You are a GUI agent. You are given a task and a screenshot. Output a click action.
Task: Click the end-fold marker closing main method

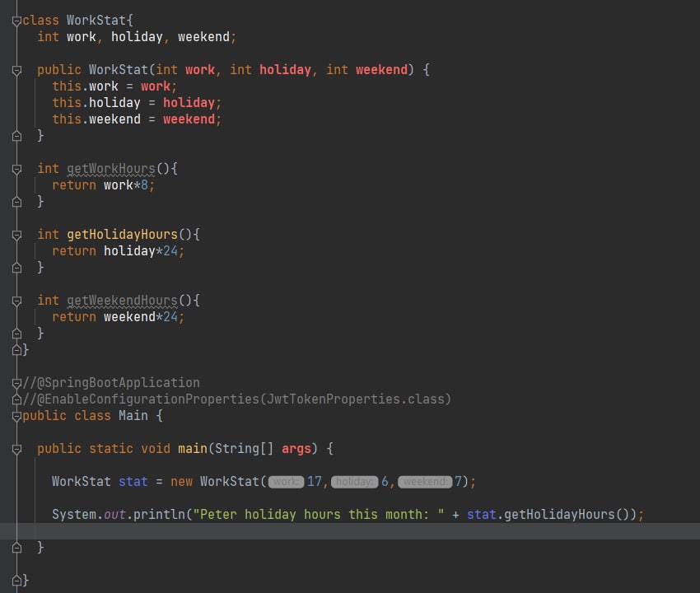pyautogui.click(x=16, y=548)
